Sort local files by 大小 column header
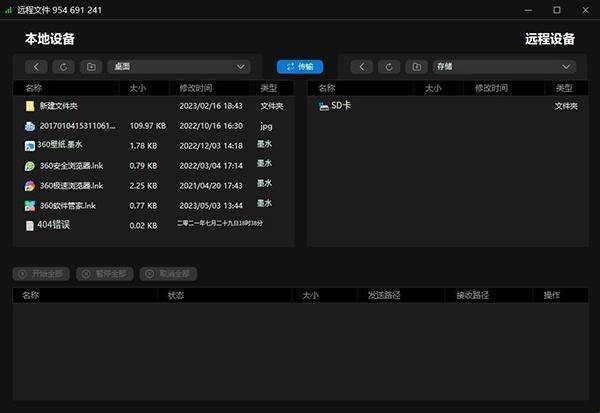Screen dimensions: 600x413 [139, 88]
